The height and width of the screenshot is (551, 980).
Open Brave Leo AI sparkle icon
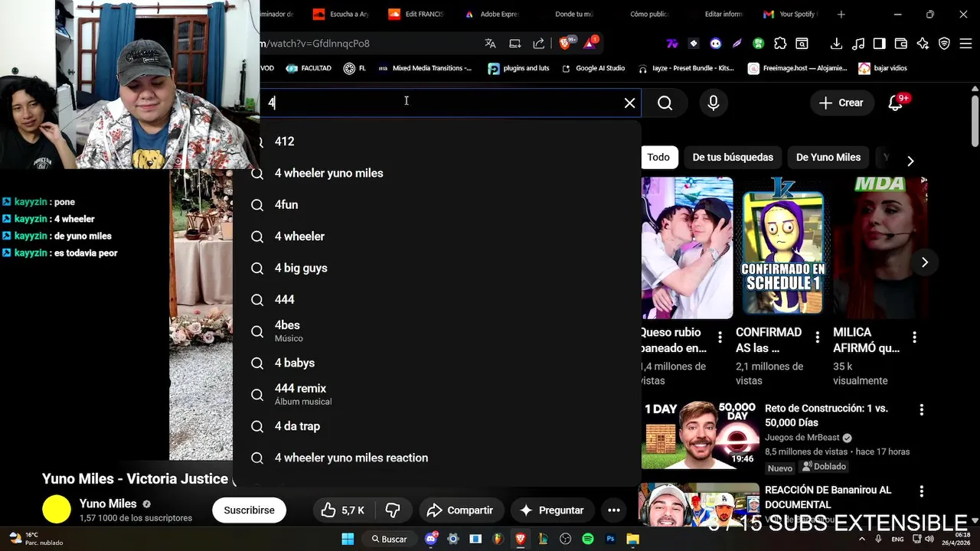point(923,44)
